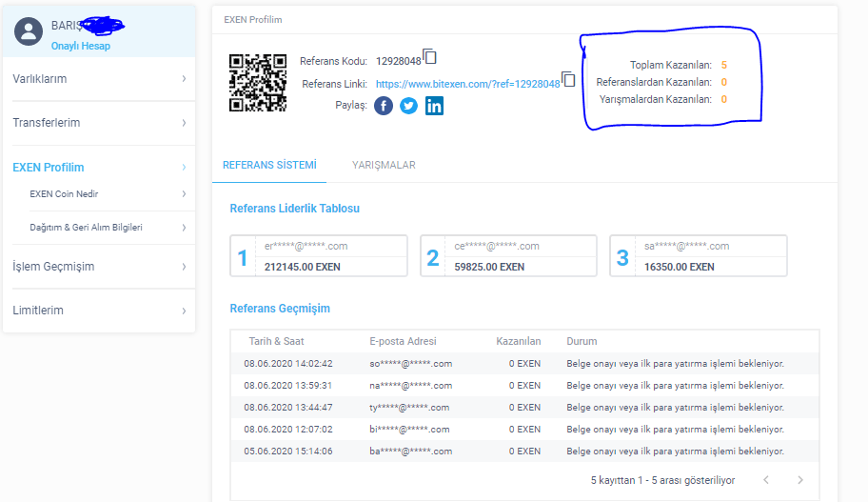Select EXEN Profilim in sidebar
Viewport: 868px width, 502px height.
click(x=99, y=168)
